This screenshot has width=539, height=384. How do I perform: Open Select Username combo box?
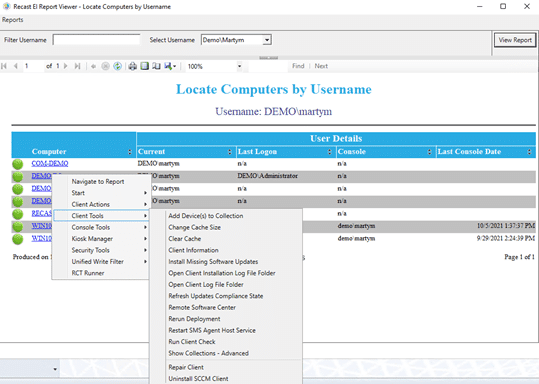[x=267, y=40]
